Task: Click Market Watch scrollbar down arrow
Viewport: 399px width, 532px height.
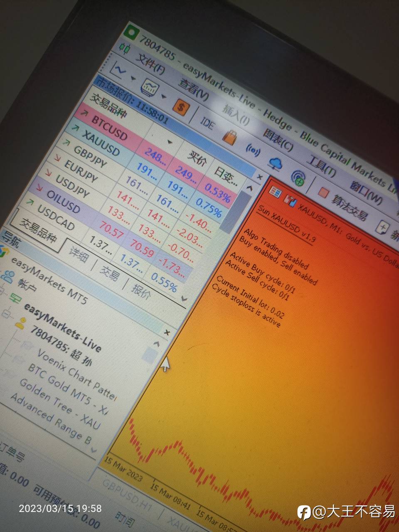Action: 185,298
